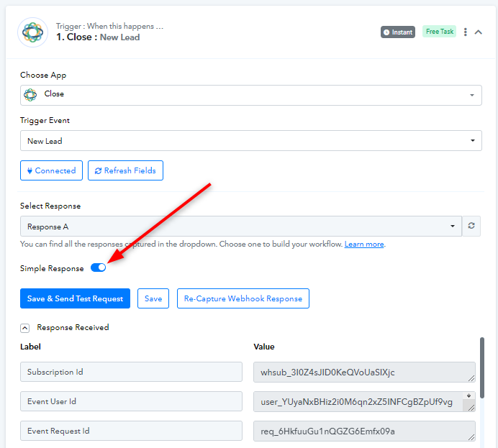This screenshot has width=498, height=448.
Task: Click the small scroll arrows in Event User Id value
Action: [x=468, y=396]
